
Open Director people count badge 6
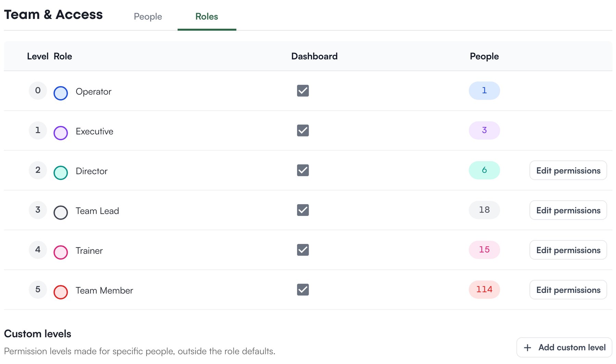point(484,170)
